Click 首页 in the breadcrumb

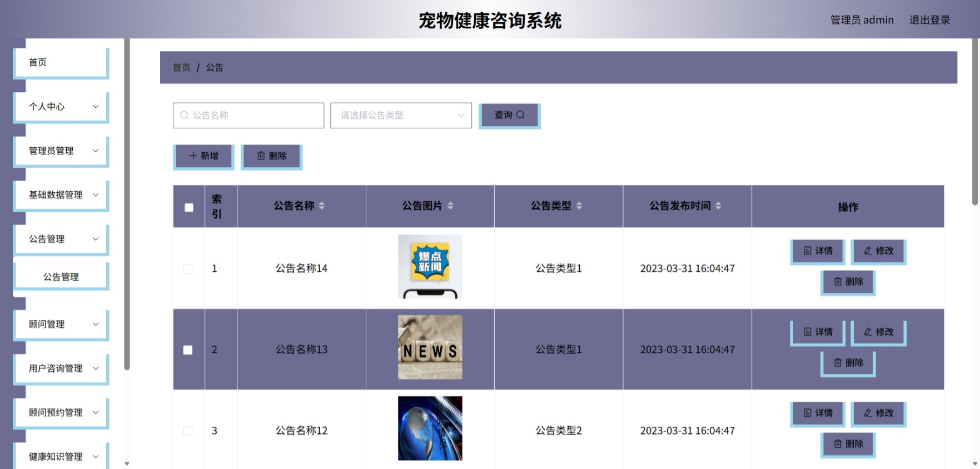(x=182, y=67)
